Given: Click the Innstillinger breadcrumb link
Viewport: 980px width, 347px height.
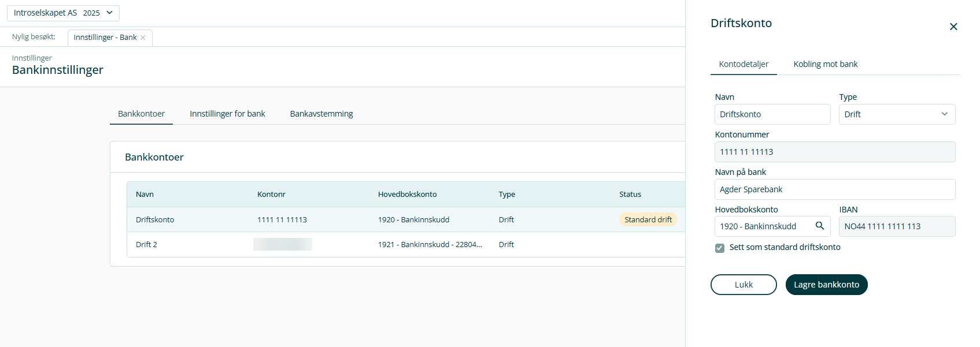Looking at the screenshot, I should tap(32, 58).
